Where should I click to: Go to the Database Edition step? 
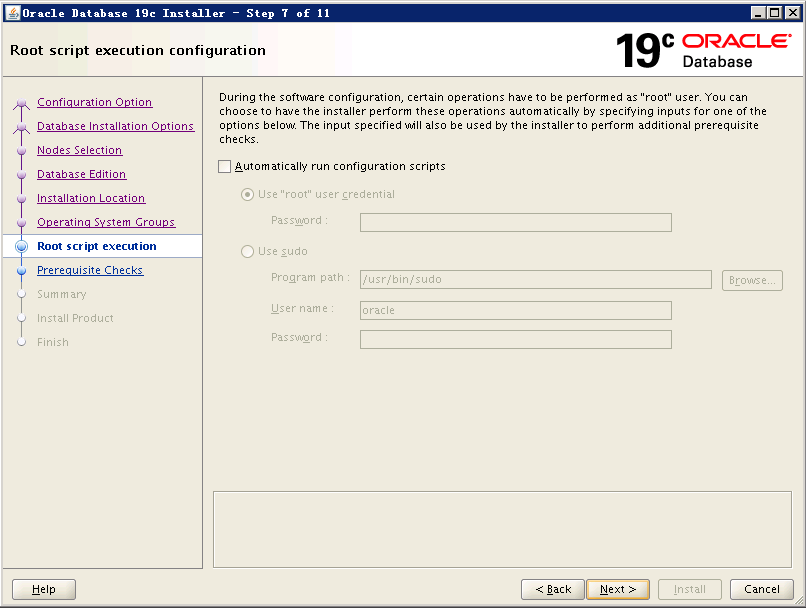82,175
